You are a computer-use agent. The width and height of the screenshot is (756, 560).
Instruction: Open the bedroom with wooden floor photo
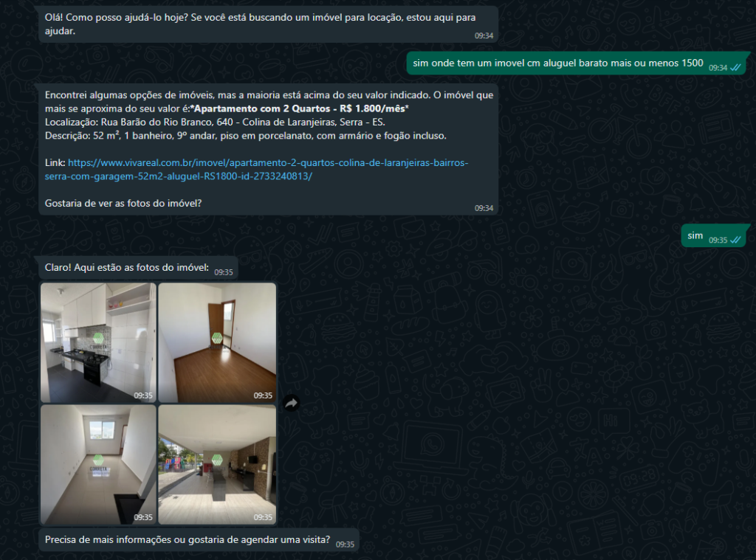pos(217,342)
